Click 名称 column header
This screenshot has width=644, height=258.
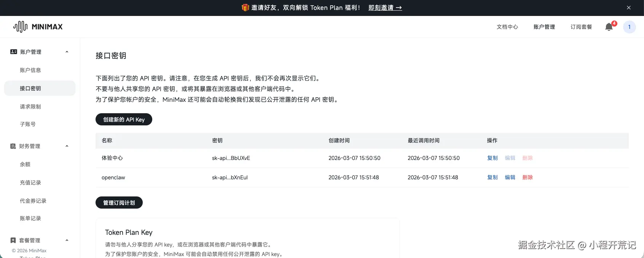tap(107, 141)
